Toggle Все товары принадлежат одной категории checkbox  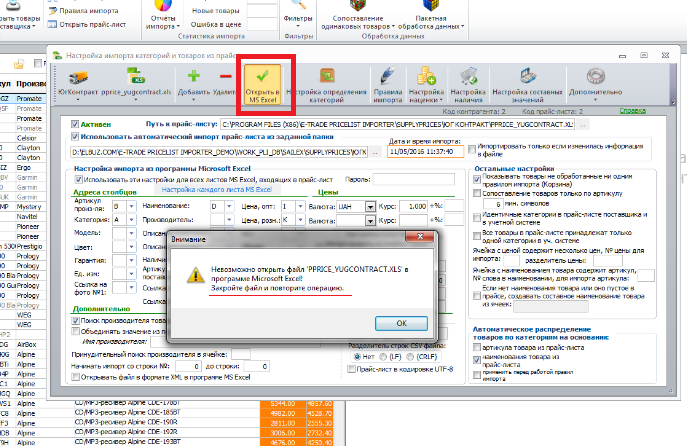point(477,236)
